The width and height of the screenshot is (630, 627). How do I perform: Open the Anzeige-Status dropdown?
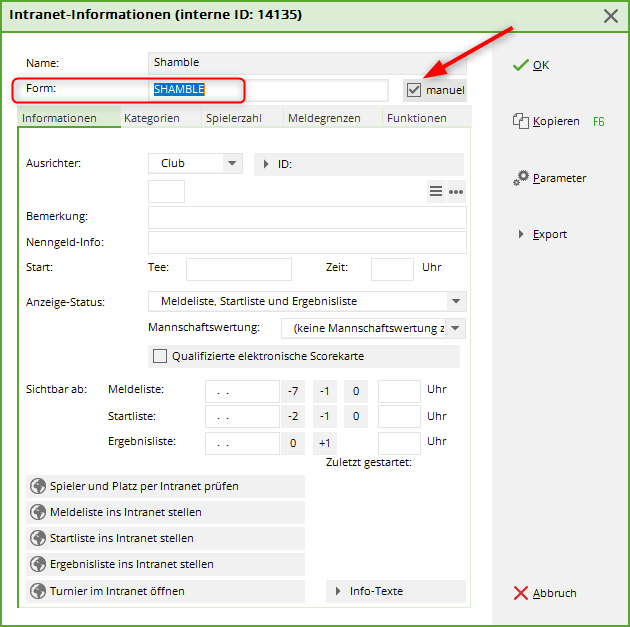tap(456, 301)
